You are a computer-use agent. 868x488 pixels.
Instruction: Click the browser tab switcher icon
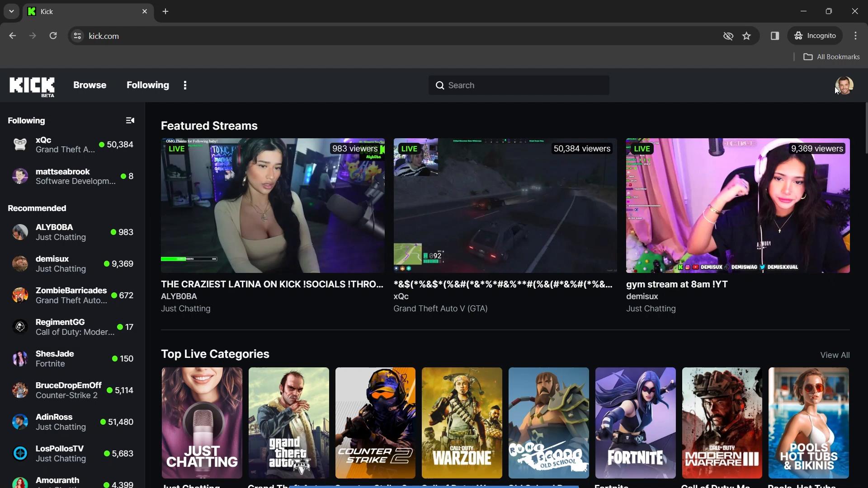(x=11, y=11)
